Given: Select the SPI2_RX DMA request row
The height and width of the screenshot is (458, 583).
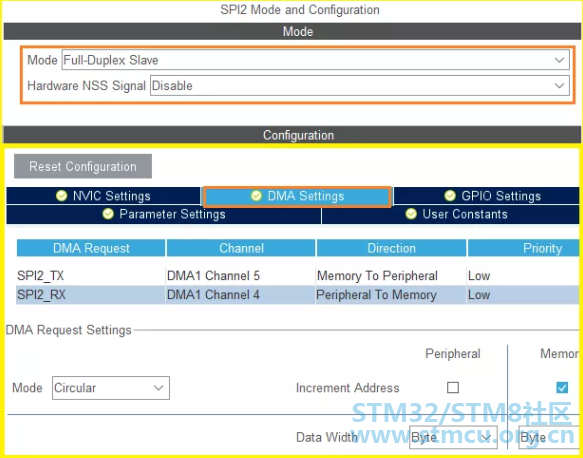Looking at the screenshot, I should (x=297, y=295).
